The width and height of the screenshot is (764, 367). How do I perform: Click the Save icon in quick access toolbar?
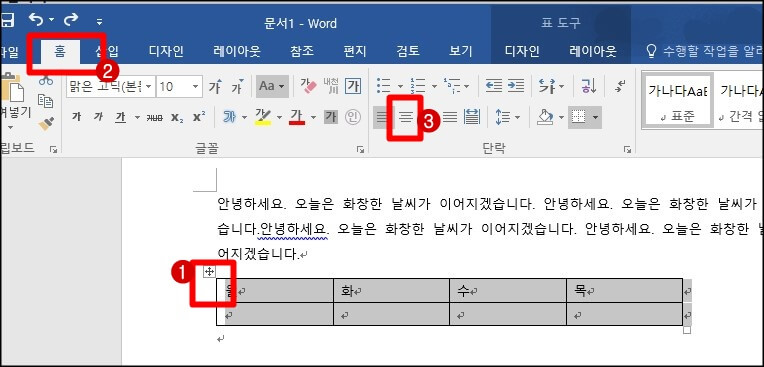[6, 20]
